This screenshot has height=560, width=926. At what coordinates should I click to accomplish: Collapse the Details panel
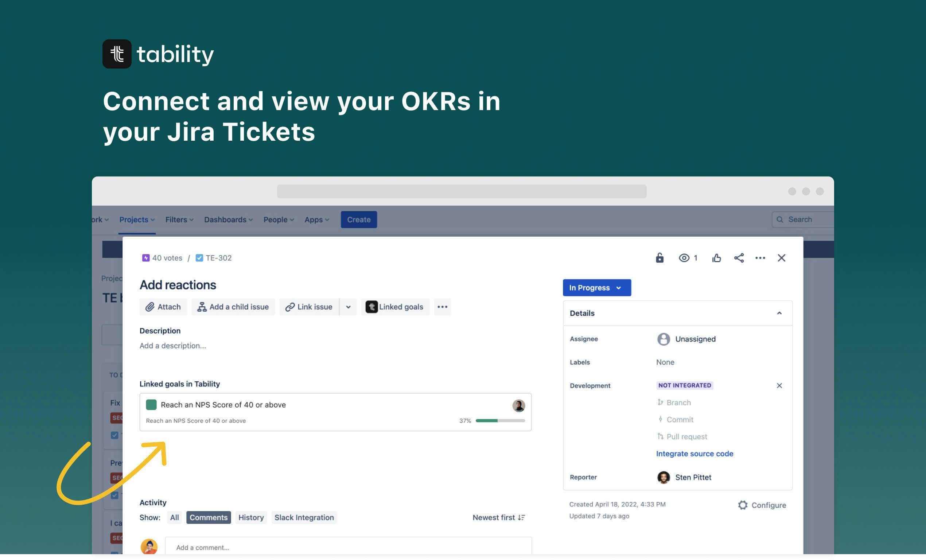click(779, 313)
